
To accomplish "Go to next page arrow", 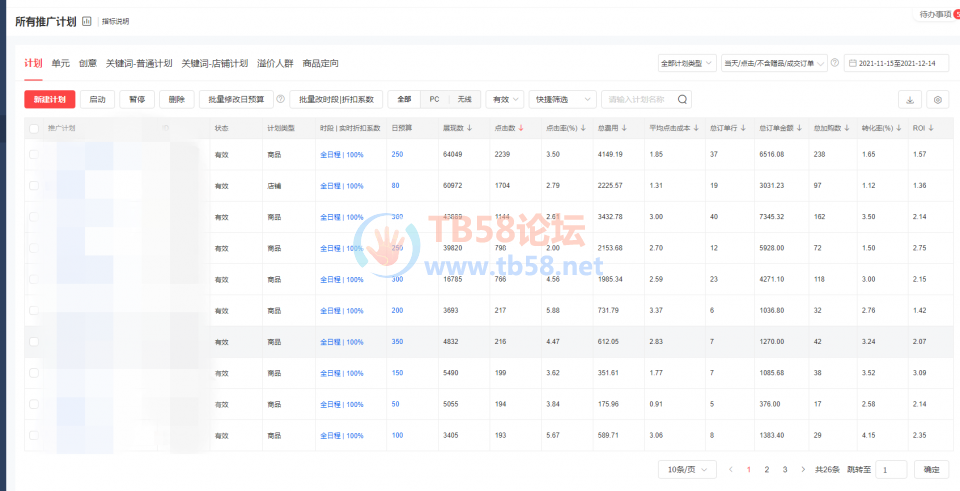I will point(803,470).
